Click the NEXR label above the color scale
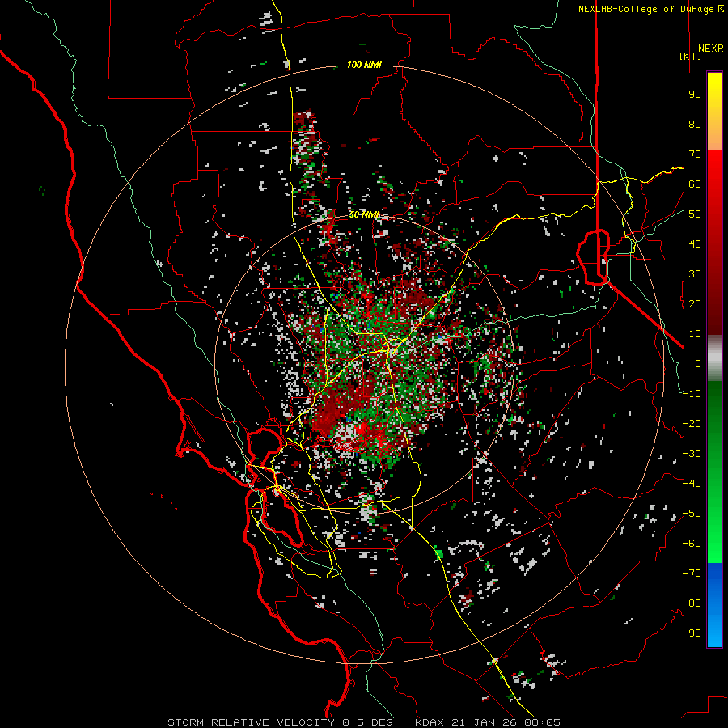The height and width of the screenshot is (728, 728). (711, 49)
